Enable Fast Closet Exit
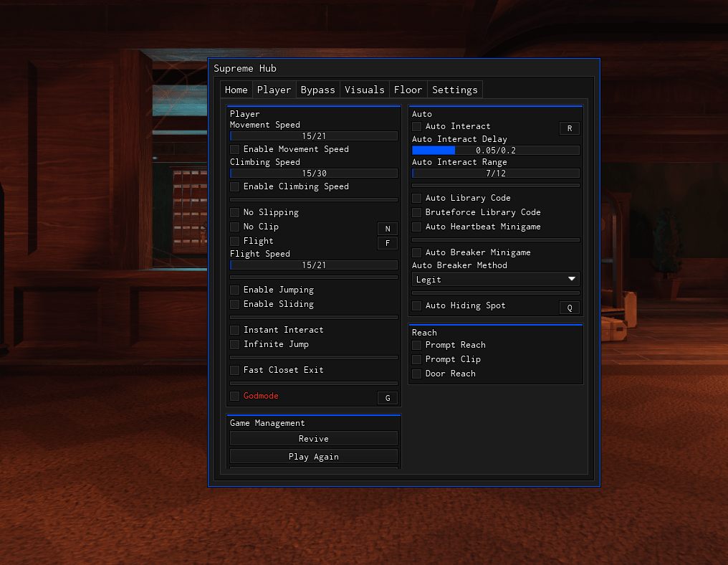This screenshot has height=565, width=728. coord(235,370)
